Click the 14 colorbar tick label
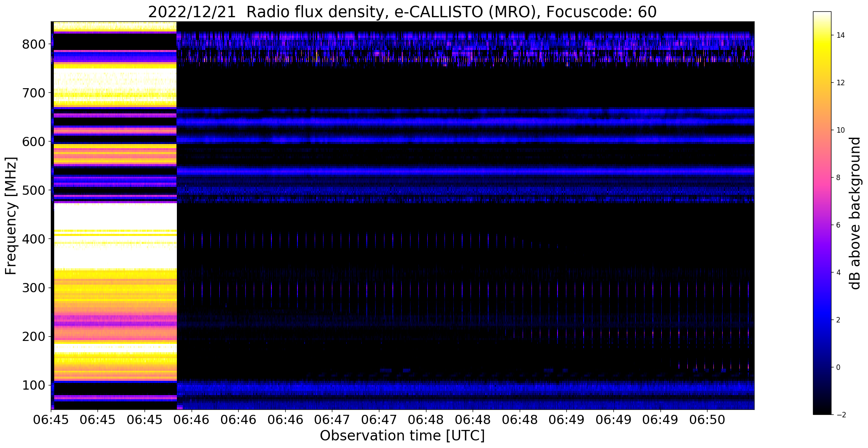 coord(841,35)
